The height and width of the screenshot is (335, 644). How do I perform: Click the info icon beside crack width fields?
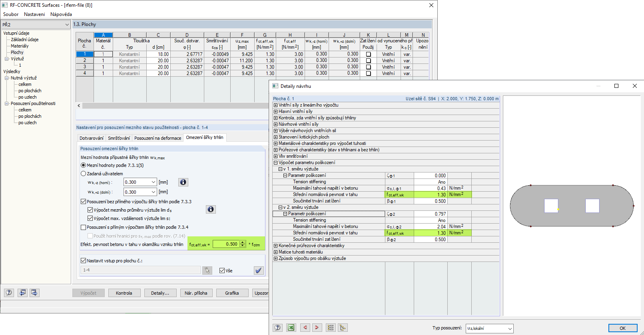183,182
